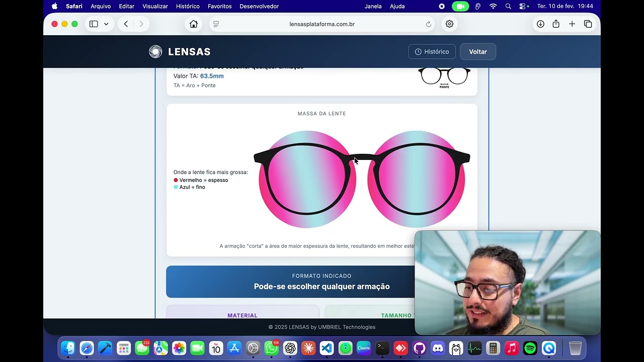Screen dimensions: 644x362
Task: Open the page reader menu icon in address bar
Action: pyautogui.click(x=216, y=24)
